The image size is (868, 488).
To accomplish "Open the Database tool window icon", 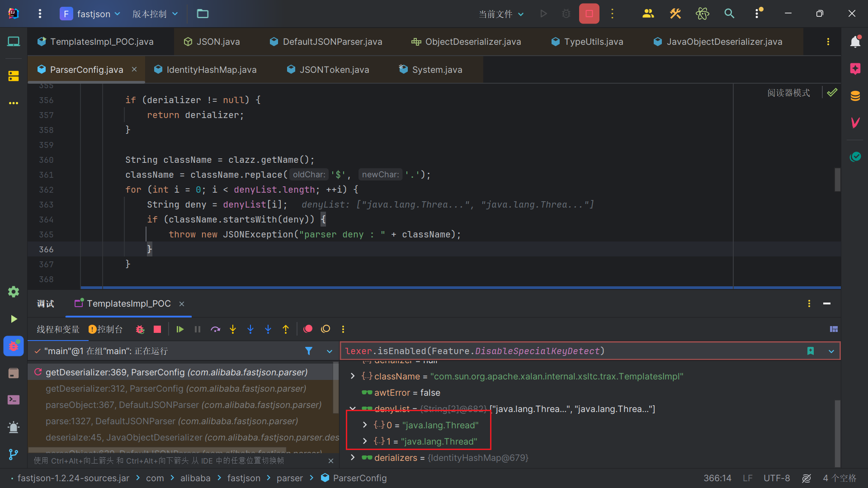I will pyautogui.click(x=855, y=96).
